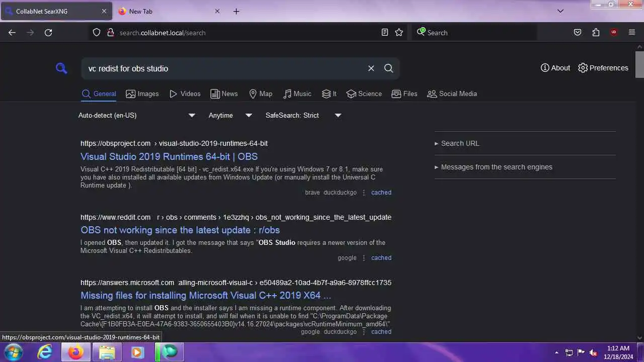644x362 pixels.
Task: Open Windows Explorer folder from taskbar
Action: 107,352
